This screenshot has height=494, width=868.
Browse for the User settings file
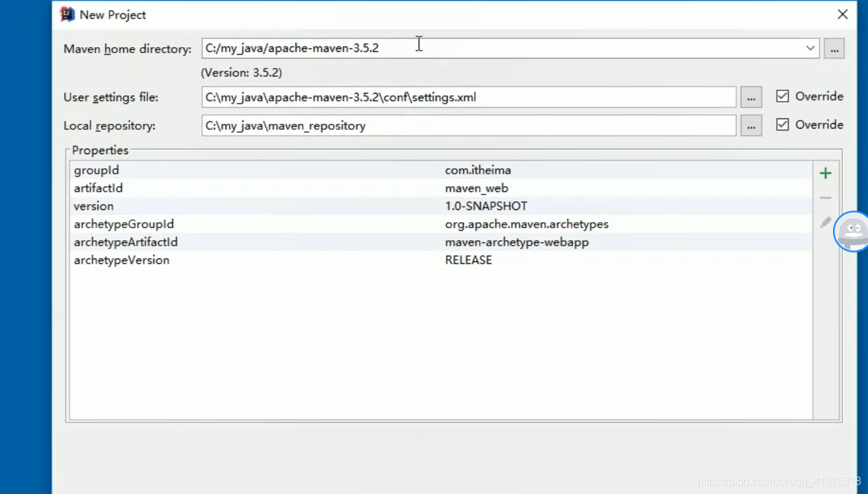[751, 97]
